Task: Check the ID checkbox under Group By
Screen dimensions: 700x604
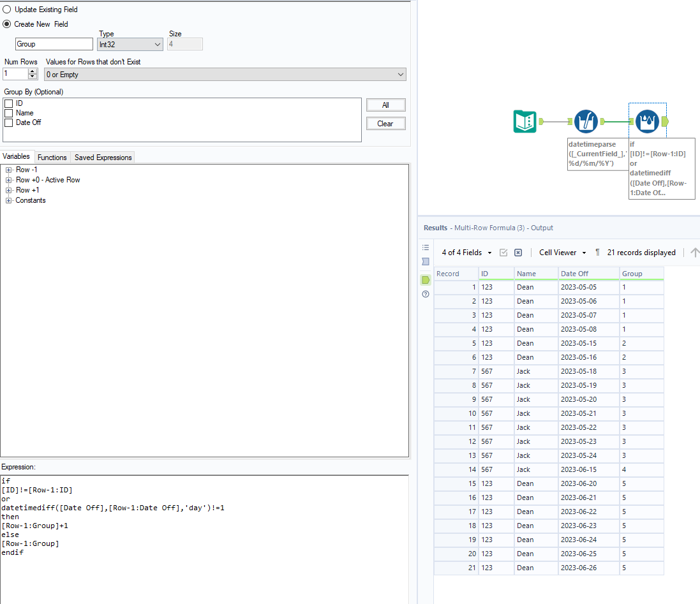Action: (x=8, y=103)
